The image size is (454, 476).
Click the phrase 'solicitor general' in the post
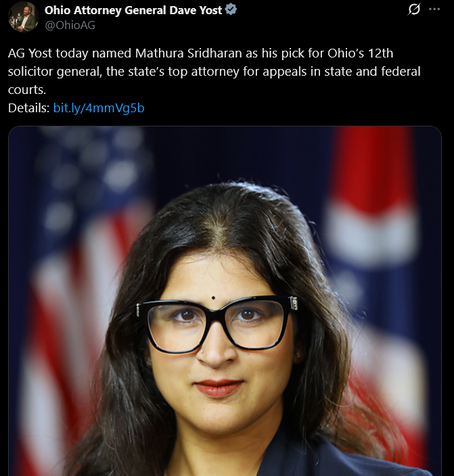point(55,72)
